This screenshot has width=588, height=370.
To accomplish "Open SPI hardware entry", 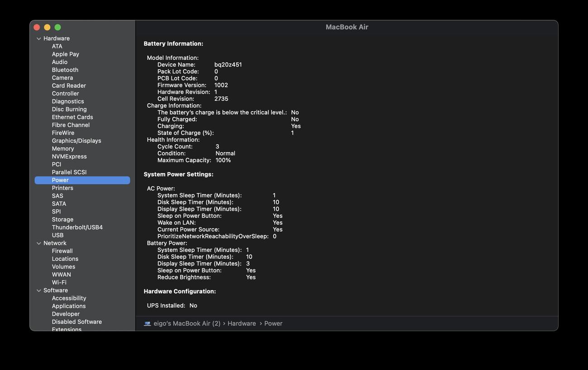I will pos(56,212).
